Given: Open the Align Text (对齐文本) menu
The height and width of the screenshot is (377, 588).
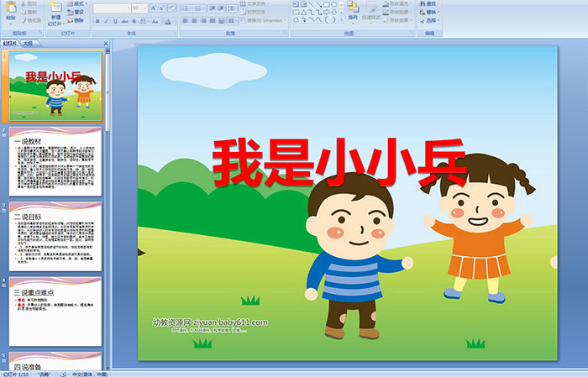Looking at the screenshot, I should [x=255, y=12].
